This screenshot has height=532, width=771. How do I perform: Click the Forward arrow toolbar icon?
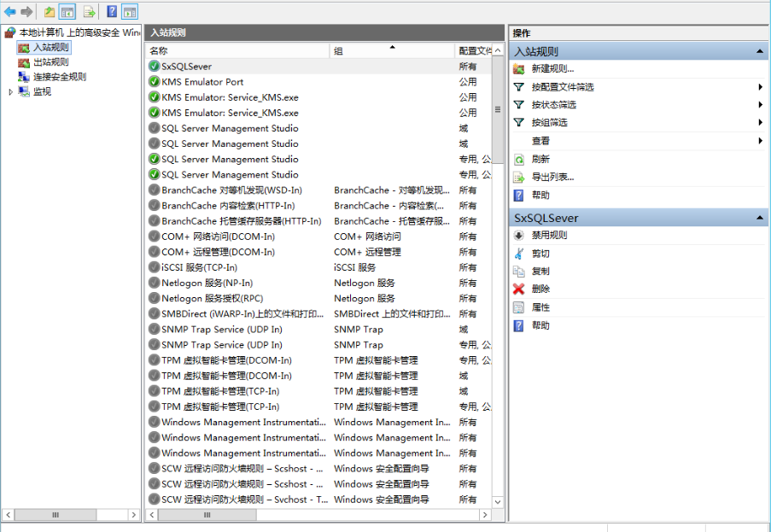(27, 11)
